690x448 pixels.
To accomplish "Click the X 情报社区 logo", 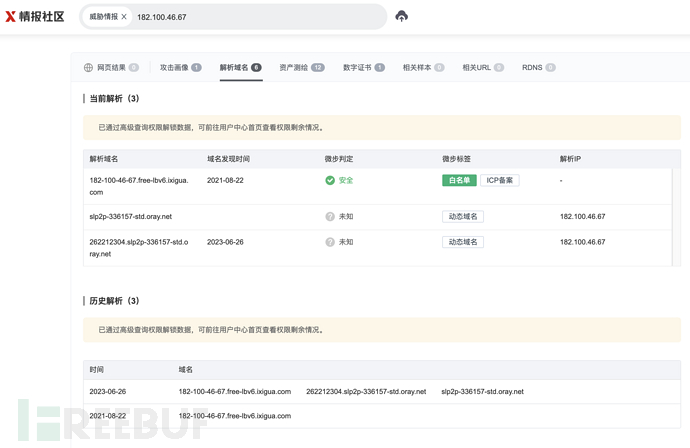I will click(x=35, y=16).
